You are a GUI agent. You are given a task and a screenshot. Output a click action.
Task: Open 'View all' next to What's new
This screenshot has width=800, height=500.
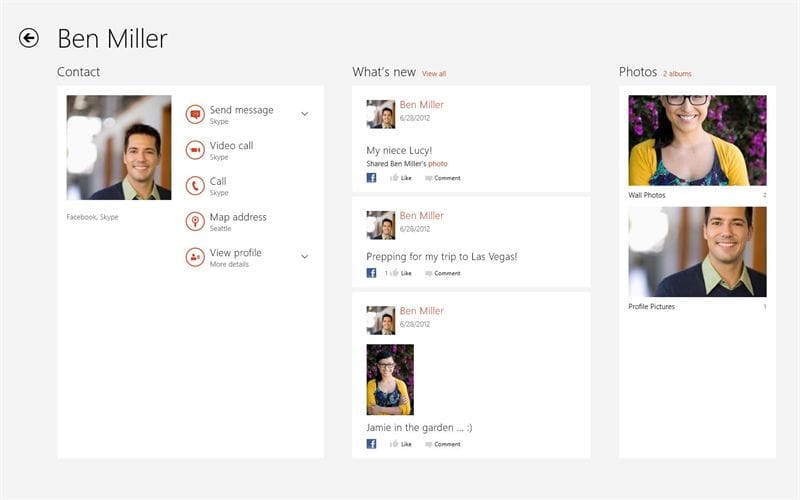(434, 74)
